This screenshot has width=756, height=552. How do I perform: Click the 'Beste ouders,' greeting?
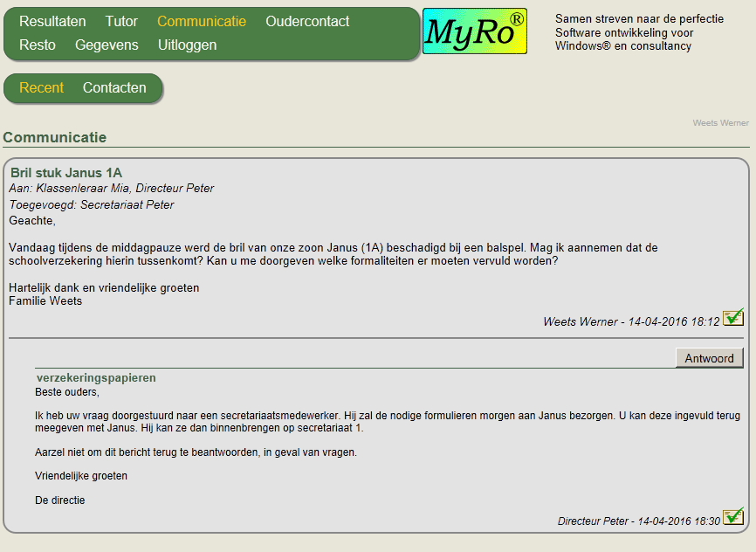67,392
